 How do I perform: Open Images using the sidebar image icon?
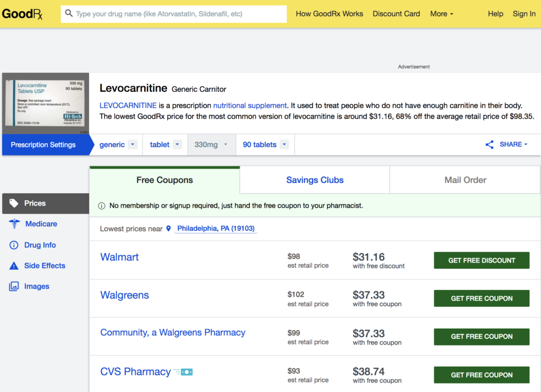point(13,286)
